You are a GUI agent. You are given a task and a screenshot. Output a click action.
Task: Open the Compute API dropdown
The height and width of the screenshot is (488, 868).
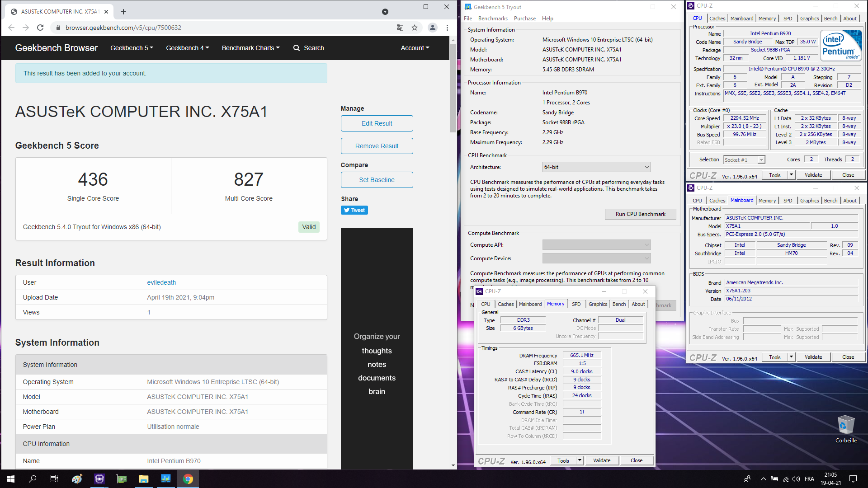(596, 245)
